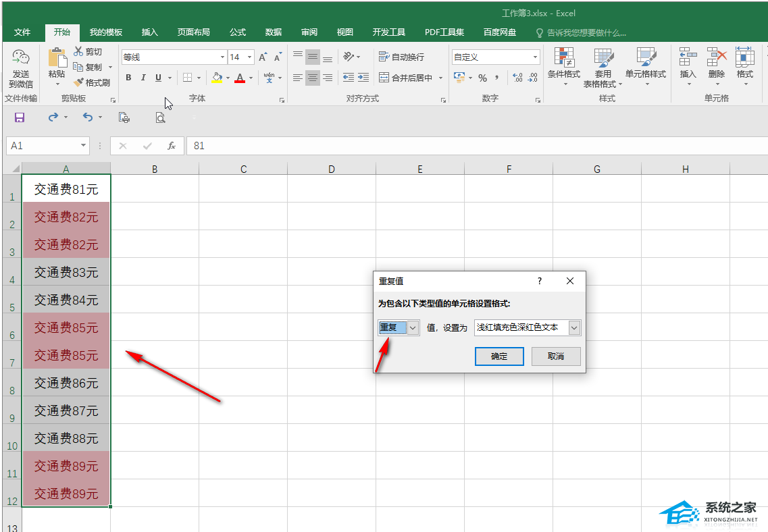Open the 公式 ribbon tab
Screen dimensions: 768x532
238,32
